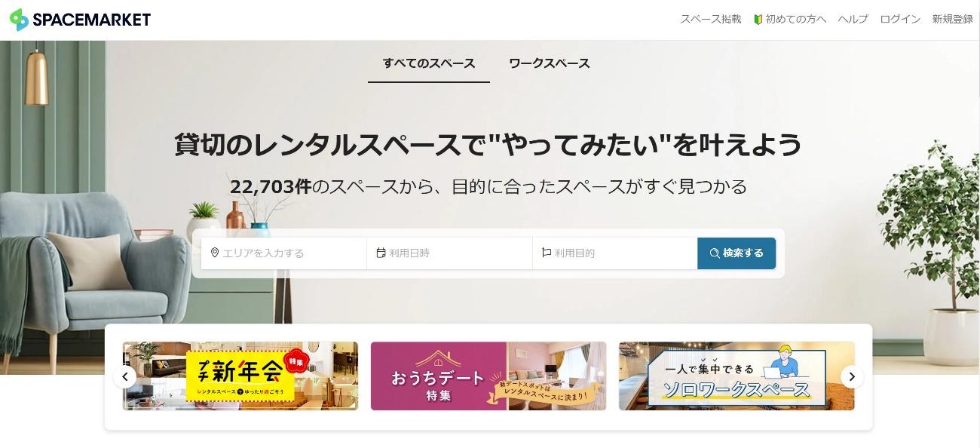Go to ログイン page
Image resolution: width=980 pixels, height=448 pixels.
click(x=900, y=20)
